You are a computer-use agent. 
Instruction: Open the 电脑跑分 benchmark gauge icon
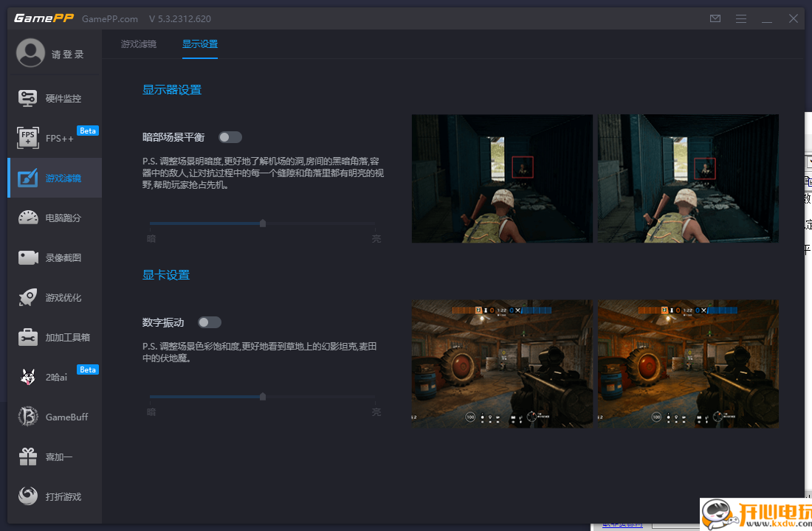pyautogui.click(x=28, y=218)
